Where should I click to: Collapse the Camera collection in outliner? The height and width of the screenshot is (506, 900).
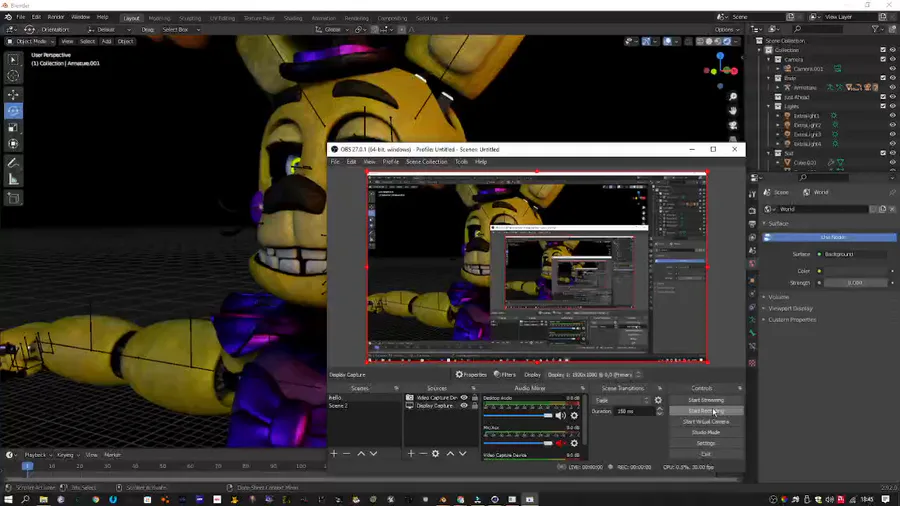coord(769,59)
